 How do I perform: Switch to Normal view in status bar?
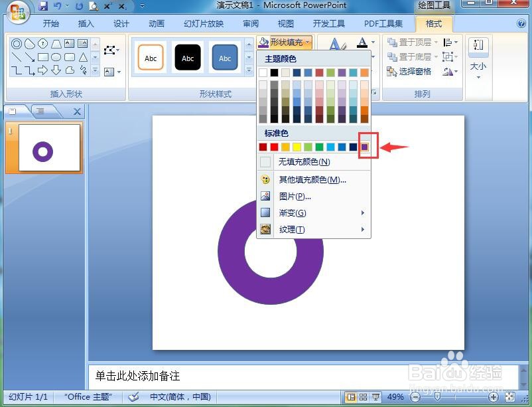(352, 397)
